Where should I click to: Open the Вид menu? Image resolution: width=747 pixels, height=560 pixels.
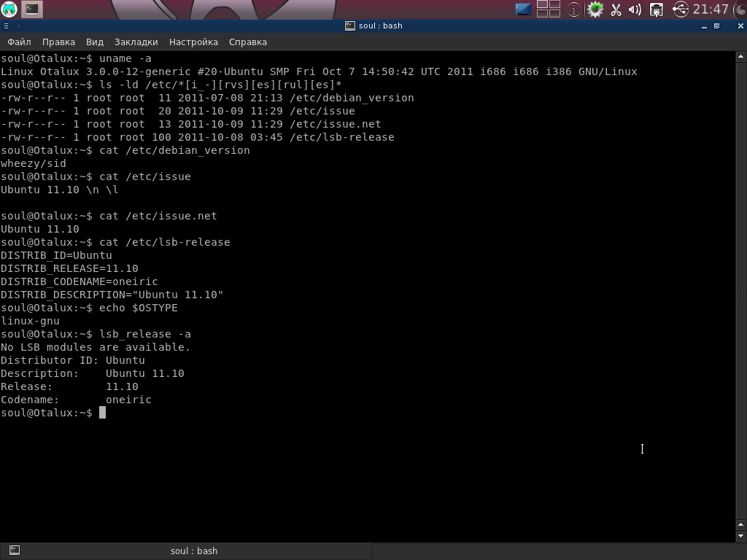(94, 42)
